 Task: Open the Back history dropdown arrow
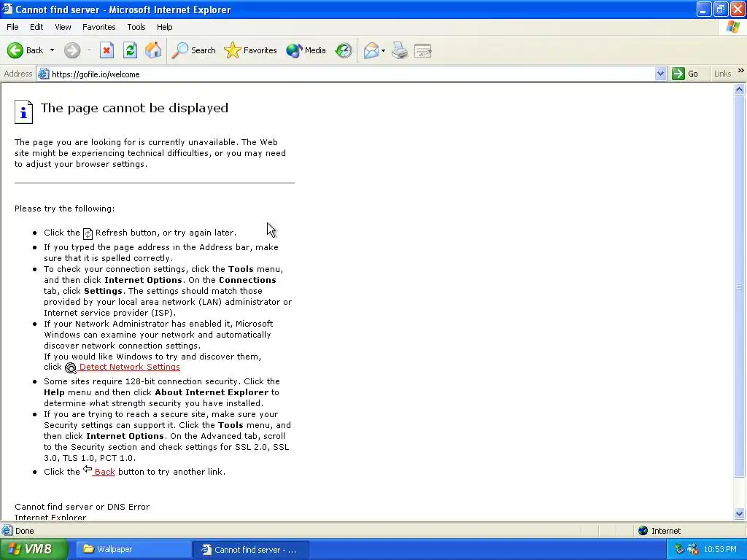click(x=52, y=50)
